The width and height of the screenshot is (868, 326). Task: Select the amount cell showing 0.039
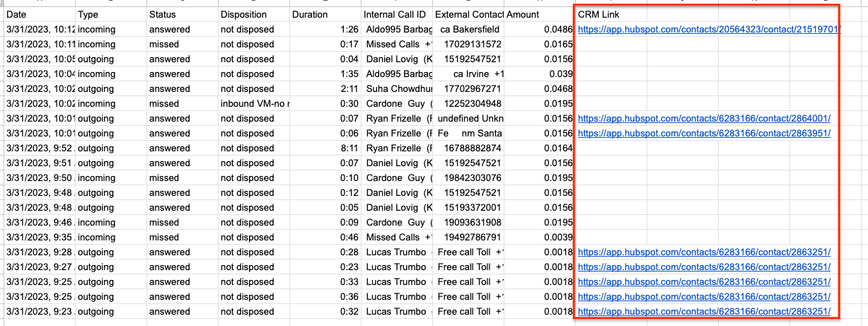coord(540,74)
